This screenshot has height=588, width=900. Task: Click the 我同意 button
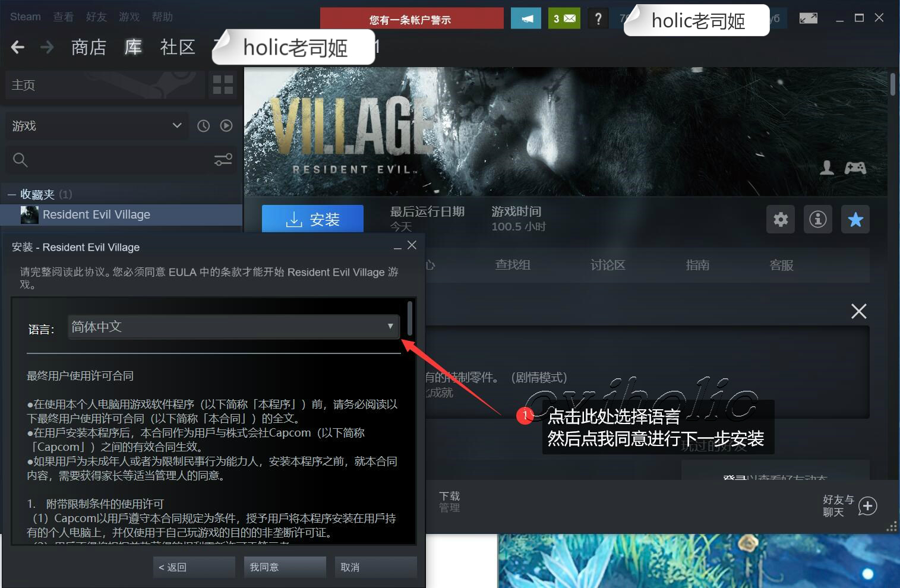click(285, 567)
